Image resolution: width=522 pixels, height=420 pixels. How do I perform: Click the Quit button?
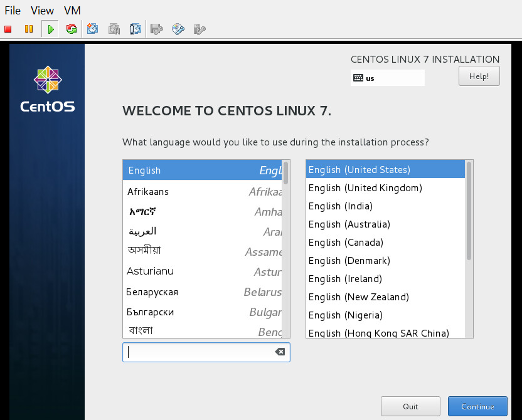[410, 406]
